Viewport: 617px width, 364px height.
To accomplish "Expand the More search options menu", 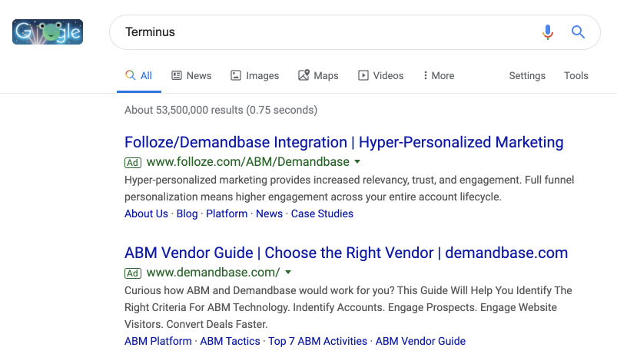I will click(438, 75).
